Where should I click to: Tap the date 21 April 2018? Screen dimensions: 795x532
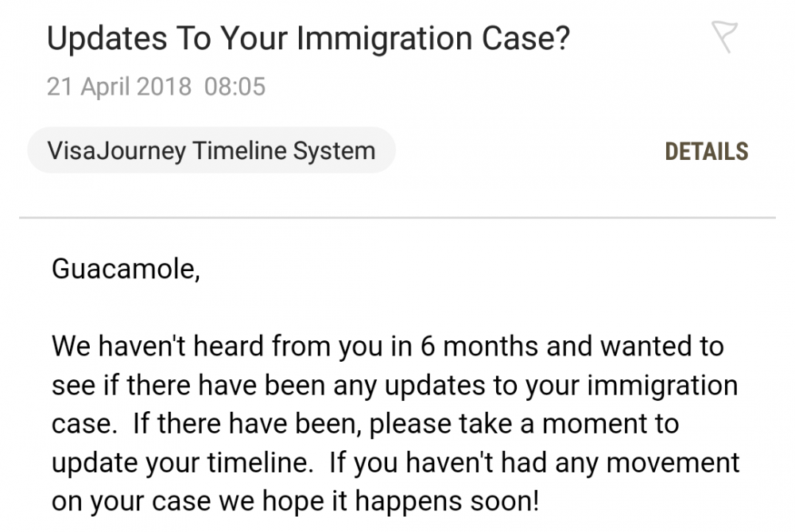point(119,86)
